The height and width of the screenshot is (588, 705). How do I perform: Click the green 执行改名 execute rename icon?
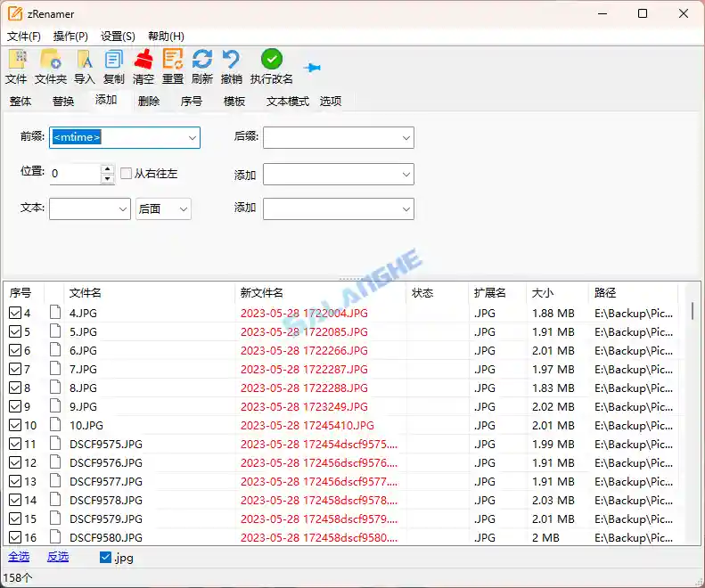click(x=272, y=60)
